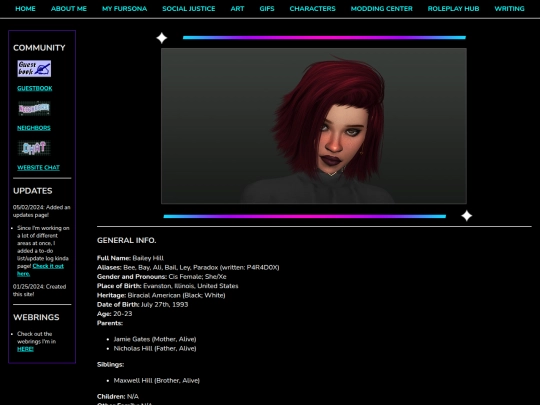Click the UPDATES sidebar heading

(x=32, y=191)
